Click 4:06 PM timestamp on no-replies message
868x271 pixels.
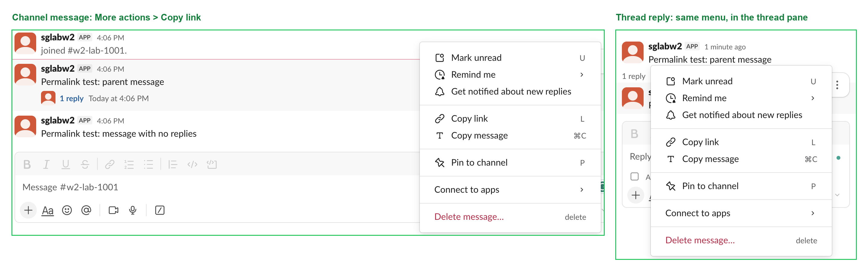(x=110, y=121)
